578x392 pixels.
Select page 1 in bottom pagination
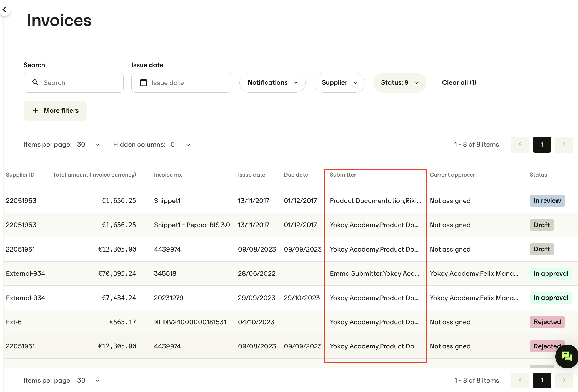(x=542, y=380)
